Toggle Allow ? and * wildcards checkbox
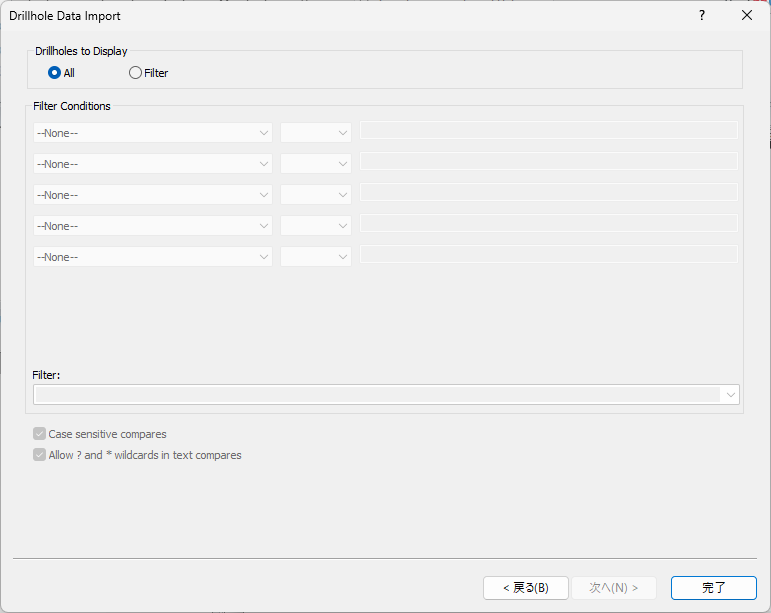This screenshot has height=613, width=771. click(40, 455)
